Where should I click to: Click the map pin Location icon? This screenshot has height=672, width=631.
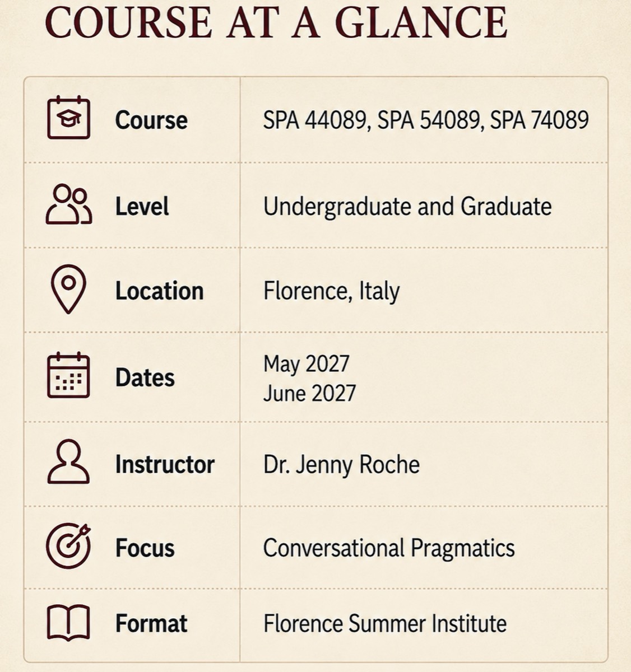click(x=68, y=289)
